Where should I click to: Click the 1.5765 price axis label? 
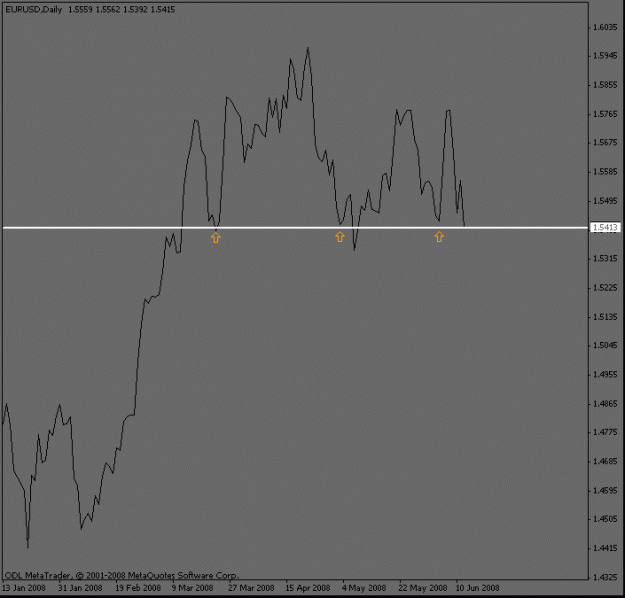pos(605,114)
